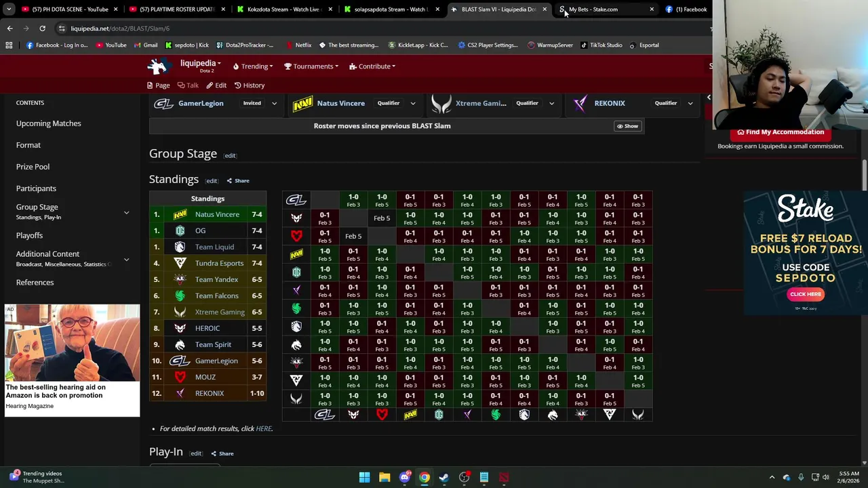The width and height of the screenshot is (868, 488).
Task: Click the address bar showing liquipedia.net URL
Action: click(x=380, y=28)
